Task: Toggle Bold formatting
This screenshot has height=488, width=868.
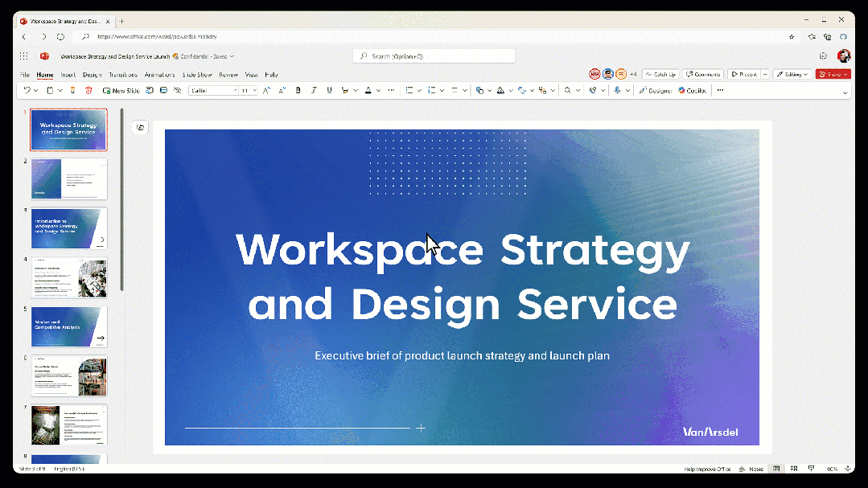Action: 298,91
